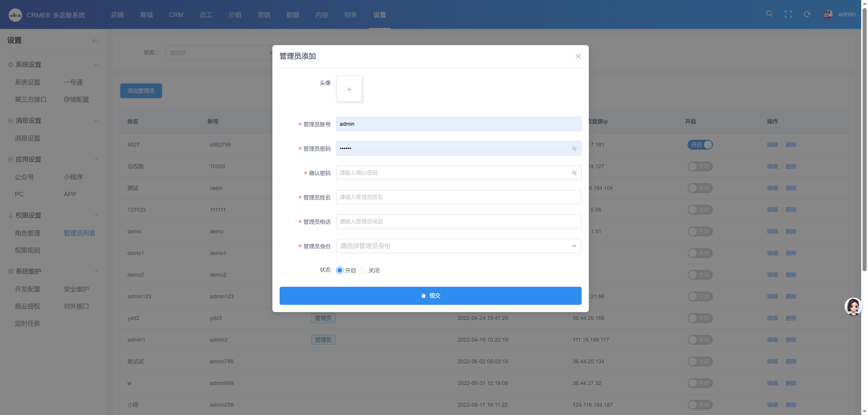Screen dimensions: 868x415
Task: Collapse the 系统设置 sidebar group
Action: click(x=96, y=65)
